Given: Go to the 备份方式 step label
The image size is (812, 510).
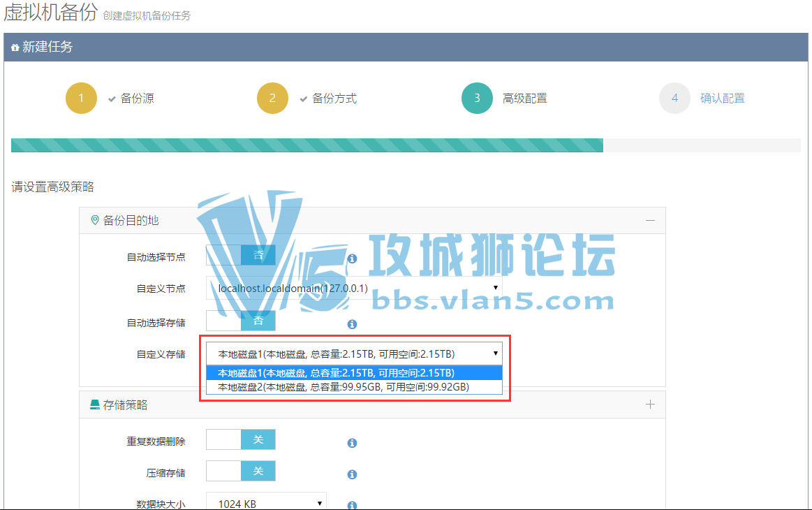Looking at the screenshot, I should [x=334, y=99].
